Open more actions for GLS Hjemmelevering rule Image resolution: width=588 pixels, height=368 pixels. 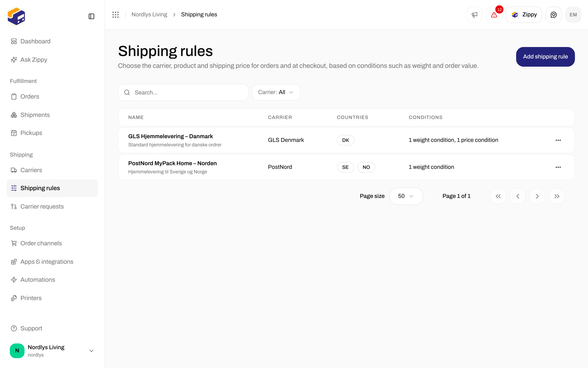coord(558,140)
